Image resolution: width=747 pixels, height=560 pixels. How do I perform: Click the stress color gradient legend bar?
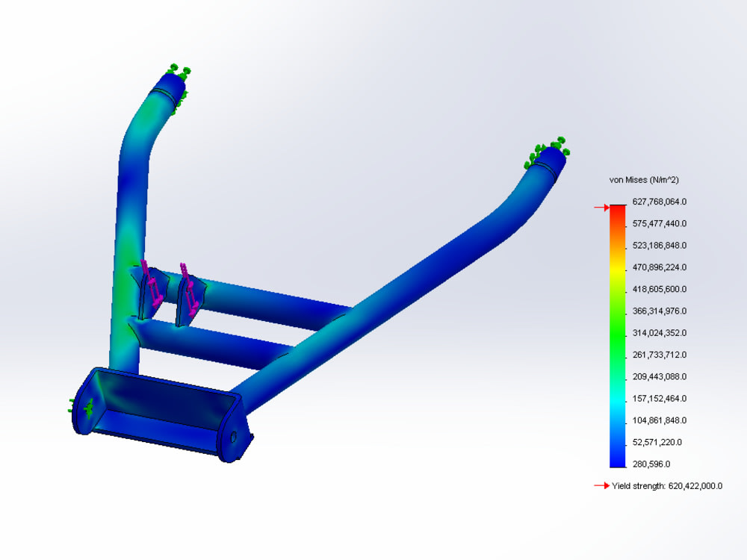(618, 336)
